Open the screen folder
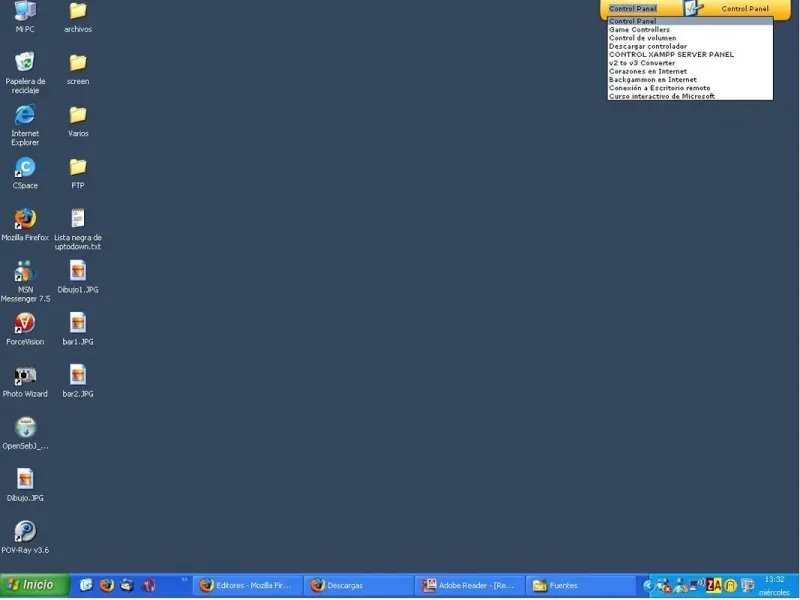 tap(78, 69)
